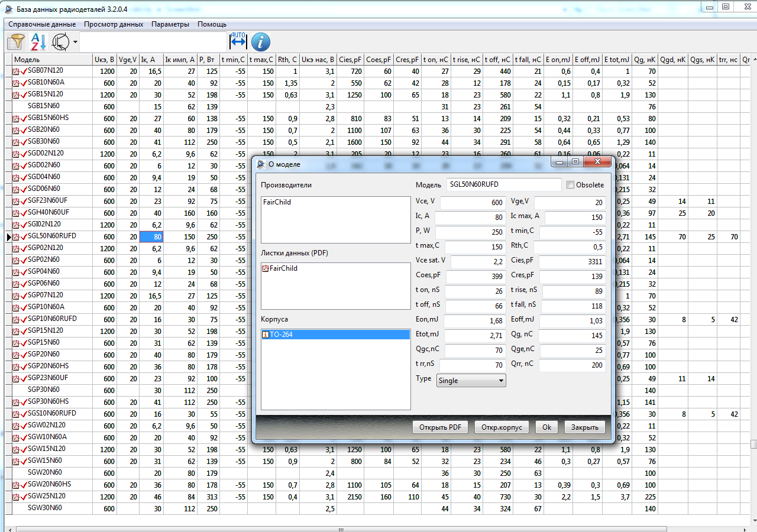Click the Закрыть button

[584, 427]
